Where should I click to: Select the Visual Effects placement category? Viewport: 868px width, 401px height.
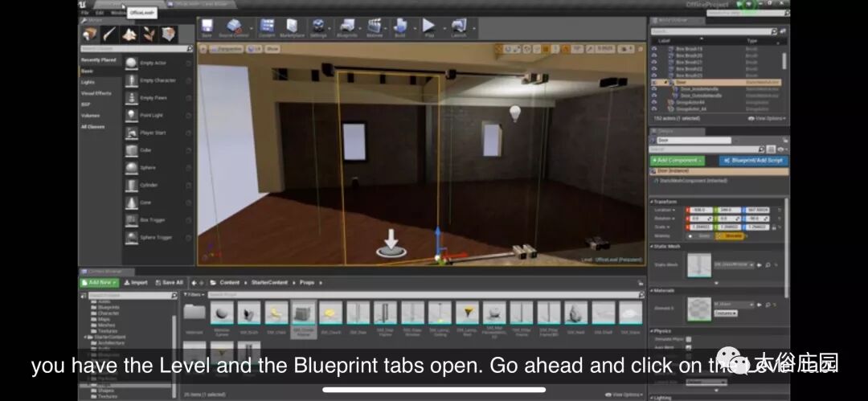(96, 93)
